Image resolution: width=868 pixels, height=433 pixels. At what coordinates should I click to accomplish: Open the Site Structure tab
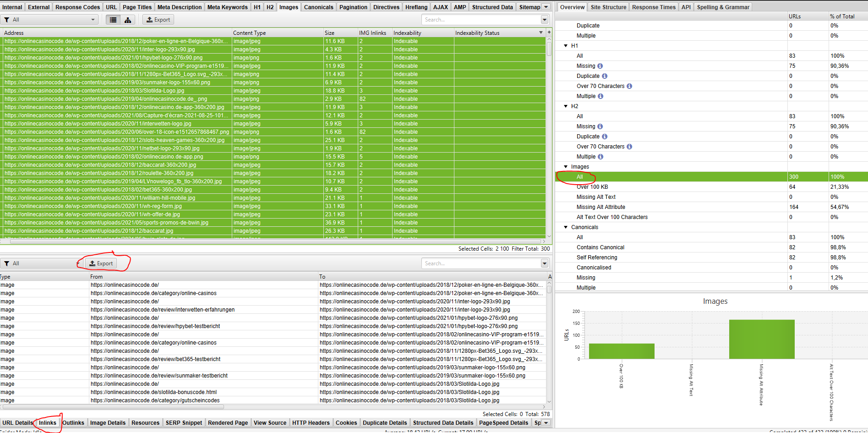[x=608, y=7]
